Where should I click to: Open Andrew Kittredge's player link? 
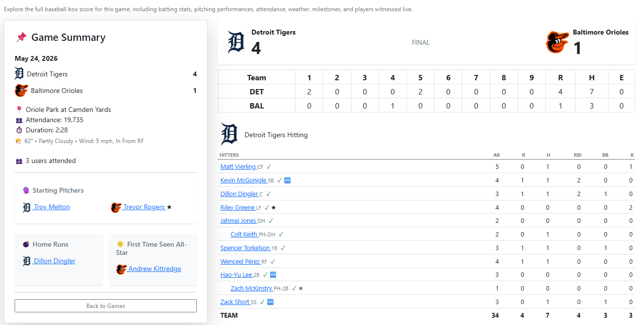tap(155, 269)
